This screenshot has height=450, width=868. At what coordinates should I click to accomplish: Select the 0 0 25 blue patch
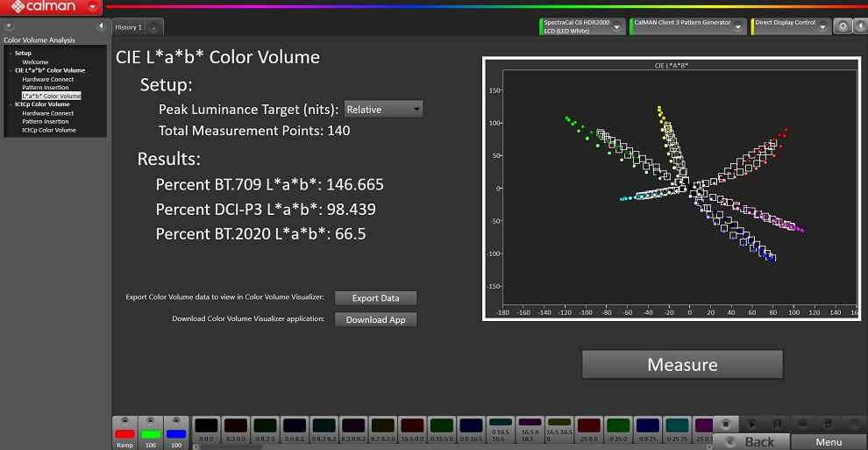(647, 430)
